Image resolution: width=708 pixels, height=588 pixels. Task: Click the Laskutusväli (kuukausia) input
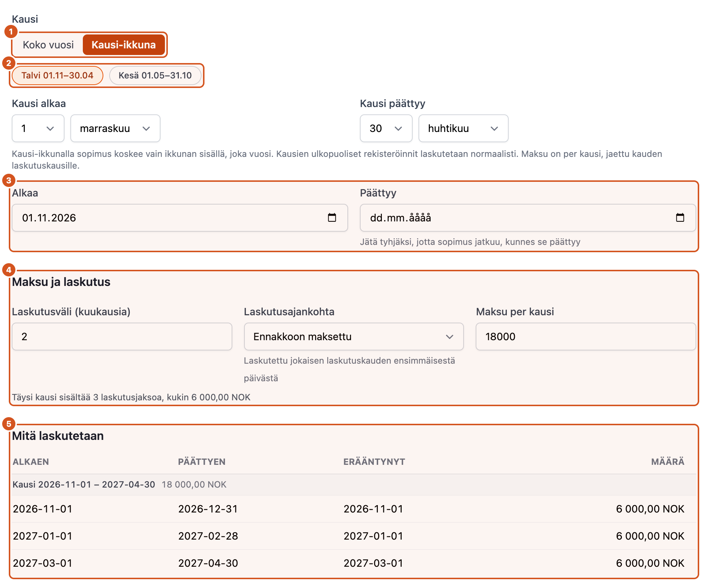pyautogui.click(x=122, y=337)
